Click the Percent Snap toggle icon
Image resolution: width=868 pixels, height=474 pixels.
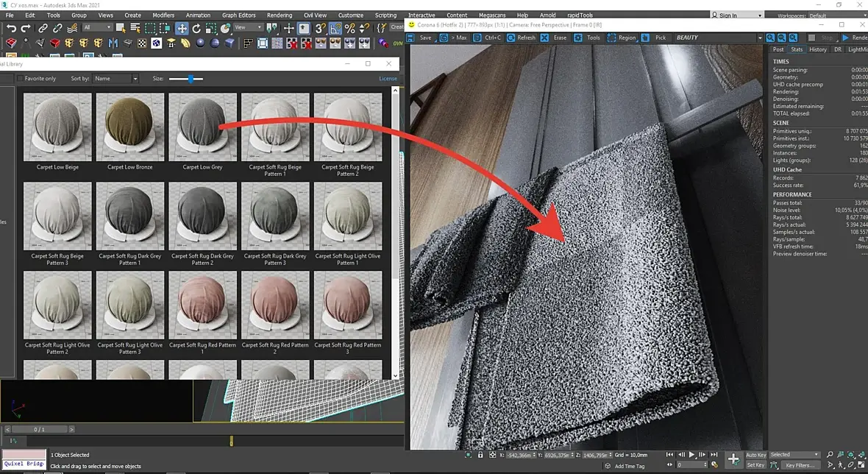click(349, 29)
